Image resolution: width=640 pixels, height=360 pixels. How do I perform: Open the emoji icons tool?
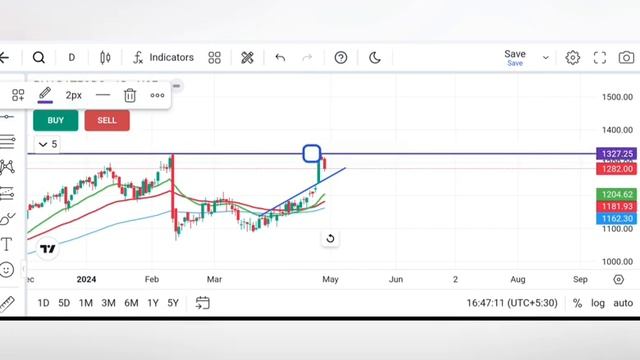(7, 269)
